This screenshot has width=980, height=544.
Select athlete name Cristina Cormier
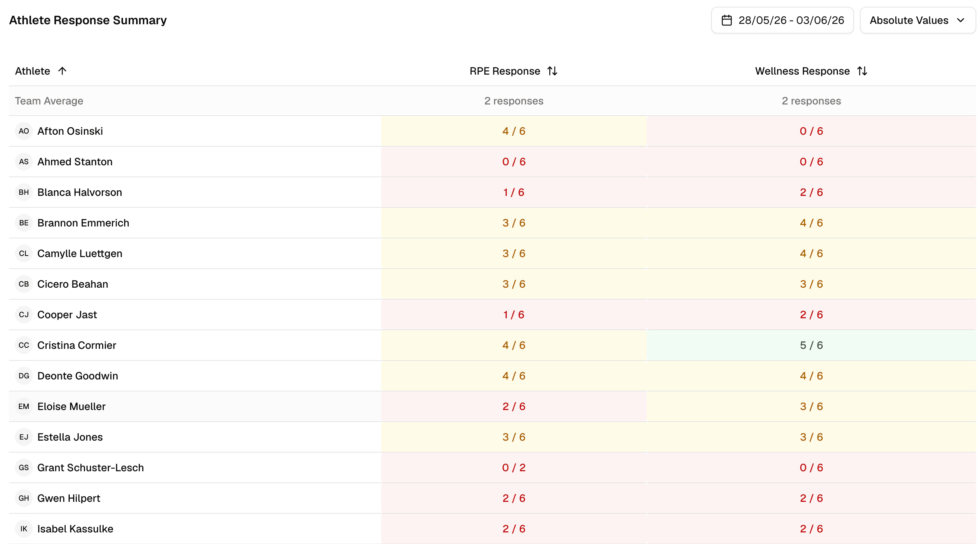point(77,345)
